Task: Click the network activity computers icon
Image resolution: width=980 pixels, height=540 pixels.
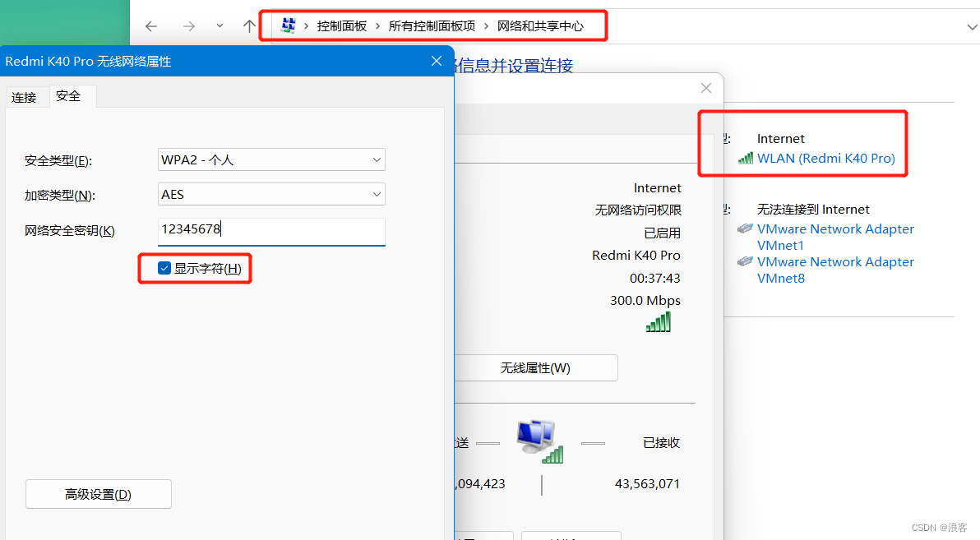Action: tap(540, 441)
